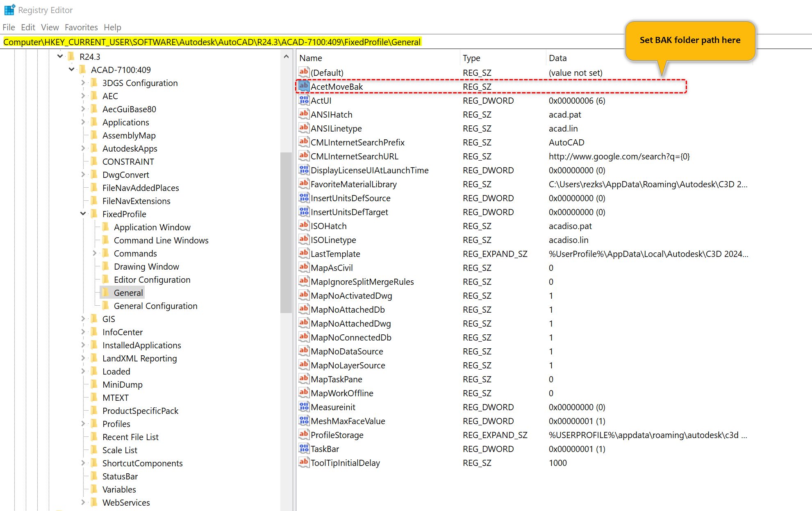Click the AcetMoveBak string value icon

tap(304, 86)
